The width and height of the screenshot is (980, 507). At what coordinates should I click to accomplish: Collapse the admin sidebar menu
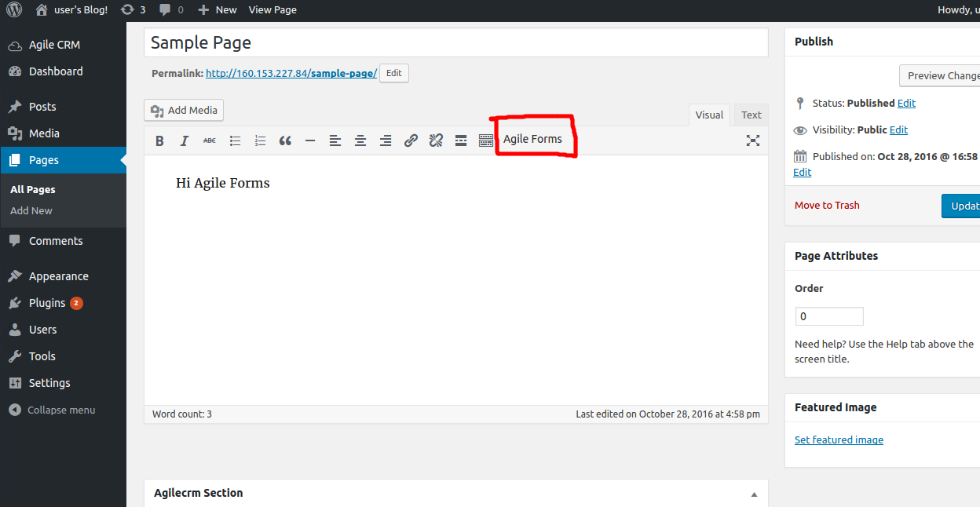[x=52, y=410]
